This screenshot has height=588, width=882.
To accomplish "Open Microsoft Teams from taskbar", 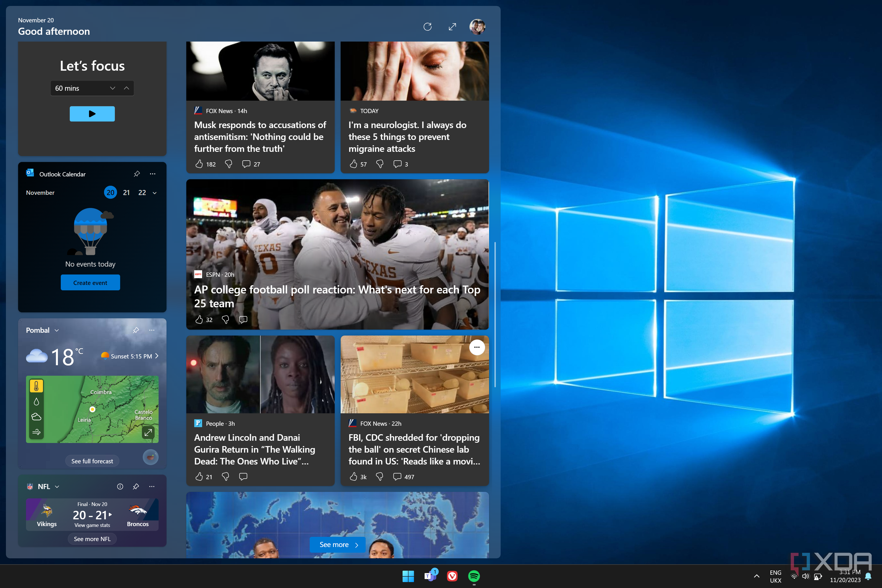I will tap(430, 576).
